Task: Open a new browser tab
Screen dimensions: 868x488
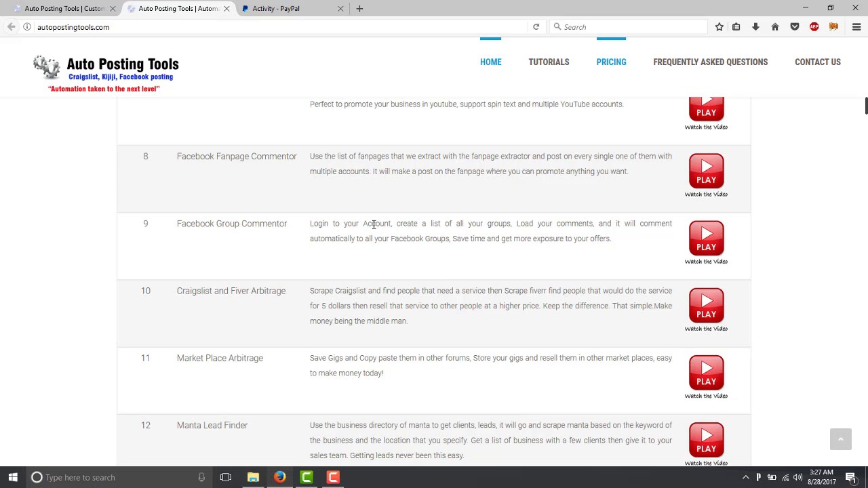Action: coord(359,8)
